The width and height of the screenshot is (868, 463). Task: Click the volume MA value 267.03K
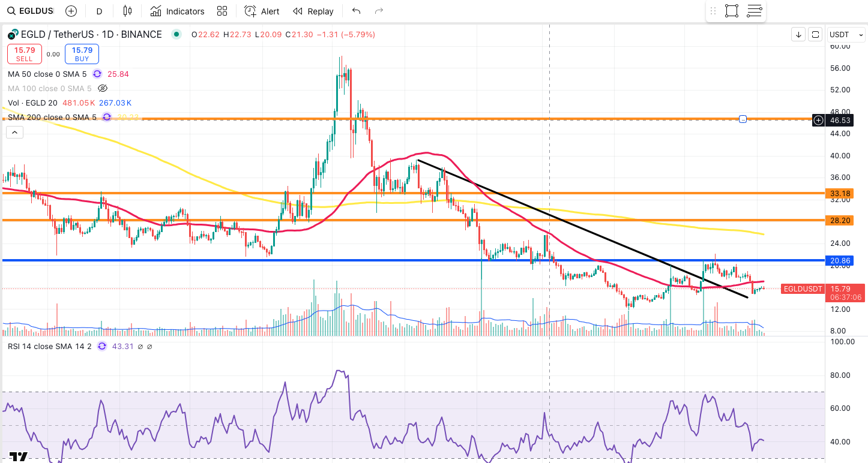(116, 103)
